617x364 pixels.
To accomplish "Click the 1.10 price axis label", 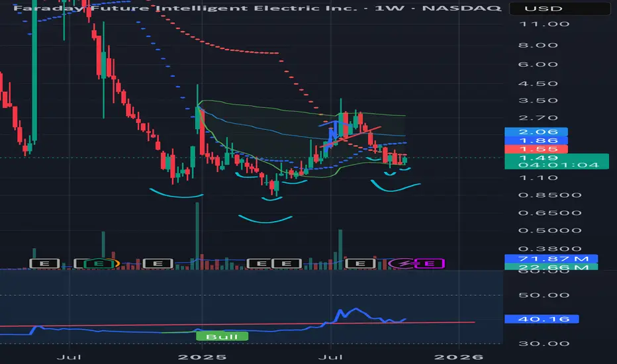I will point(538,178).
